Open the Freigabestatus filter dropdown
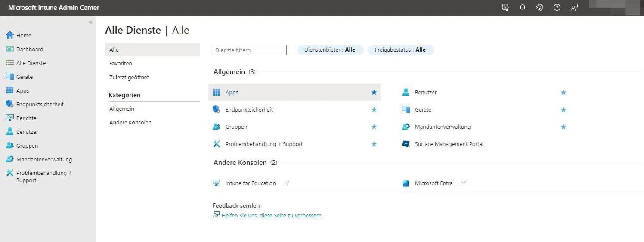The width and height of the screenshot is (644, 242). click(x=401, y=50)
